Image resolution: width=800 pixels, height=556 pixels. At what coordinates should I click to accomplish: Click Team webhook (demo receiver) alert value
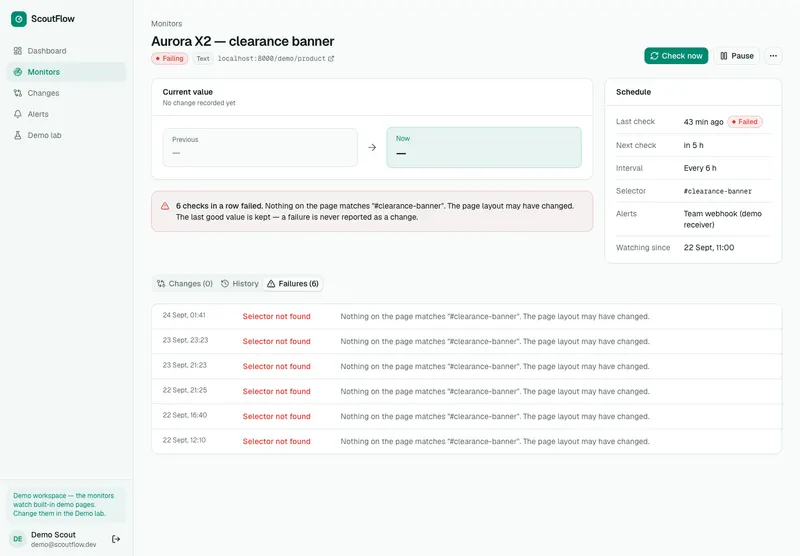(x=722, y=219)
